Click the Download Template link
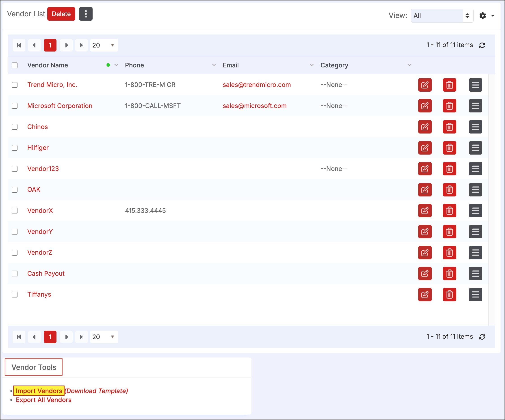Screen dimensions: 505x420 pyautogui.click(x=96, y=391)
